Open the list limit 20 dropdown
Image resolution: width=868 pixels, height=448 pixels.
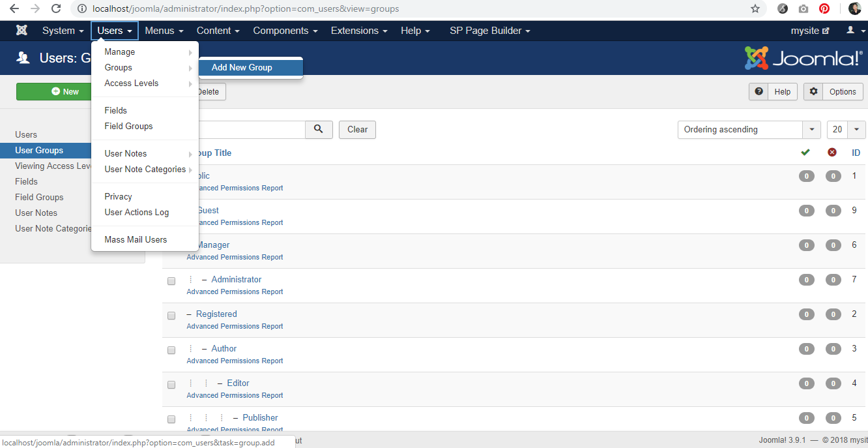pos(846,130)
